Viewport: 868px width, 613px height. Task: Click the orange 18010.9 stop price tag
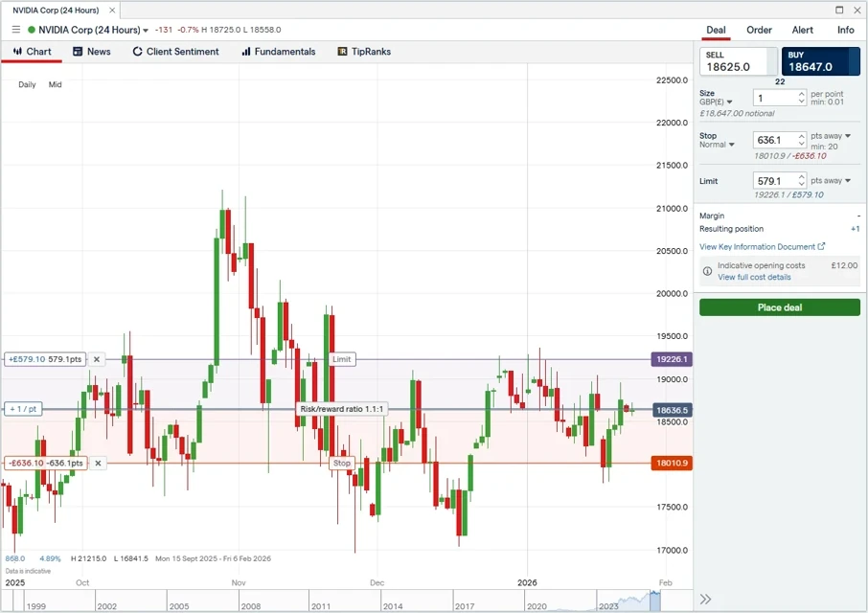[x=672, y=463]
